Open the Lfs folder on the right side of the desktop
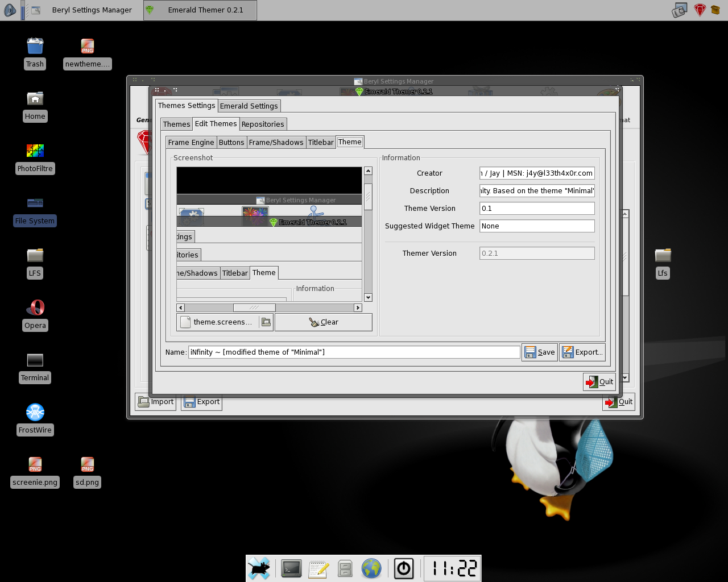This screenshot has width=728, height=582. coord(663,262)
